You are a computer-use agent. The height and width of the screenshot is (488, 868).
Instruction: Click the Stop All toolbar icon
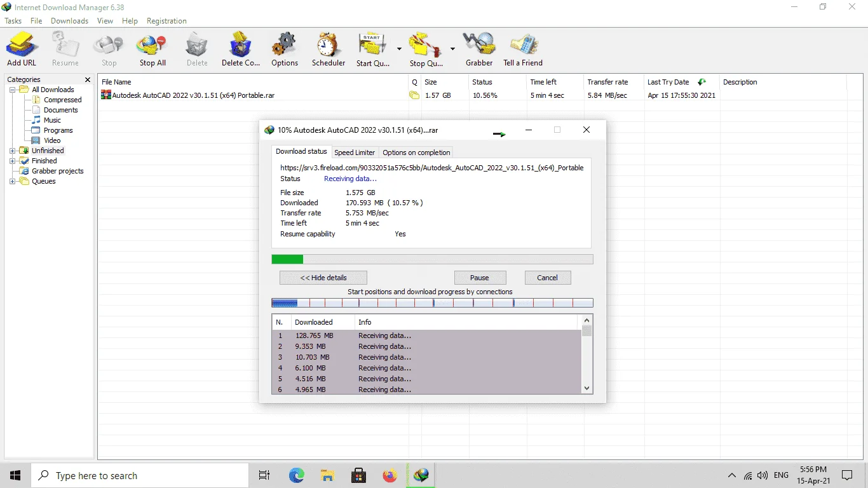click(x=153, y=50)
